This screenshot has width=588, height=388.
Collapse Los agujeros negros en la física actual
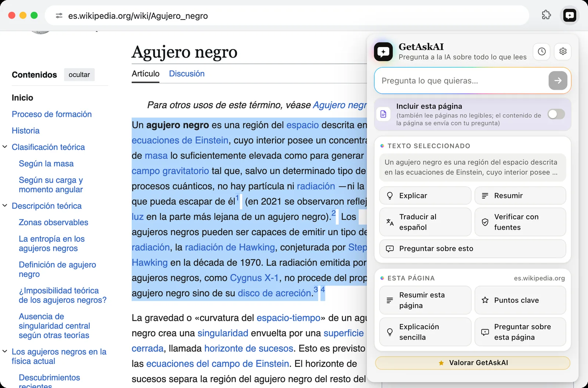(5, 352)
